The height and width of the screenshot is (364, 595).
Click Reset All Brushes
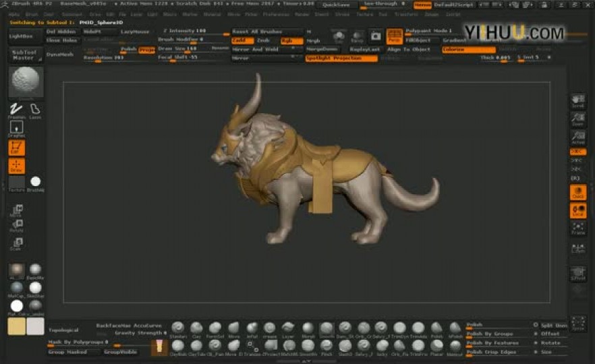[268, 32]
